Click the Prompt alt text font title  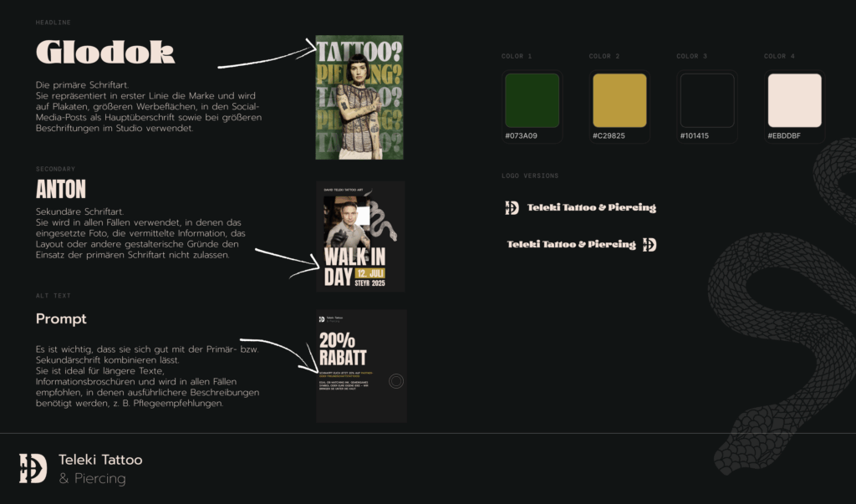61,318
